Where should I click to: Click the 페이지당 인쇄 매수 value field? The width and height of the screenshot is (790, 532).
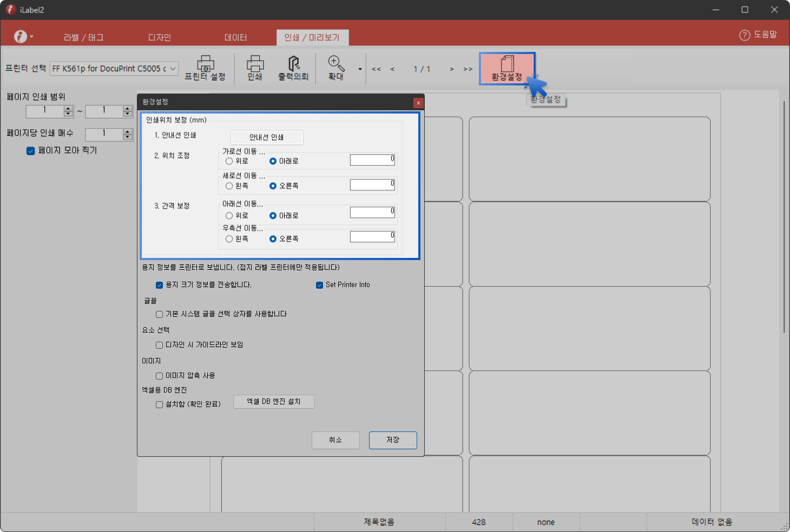(104, 134)
